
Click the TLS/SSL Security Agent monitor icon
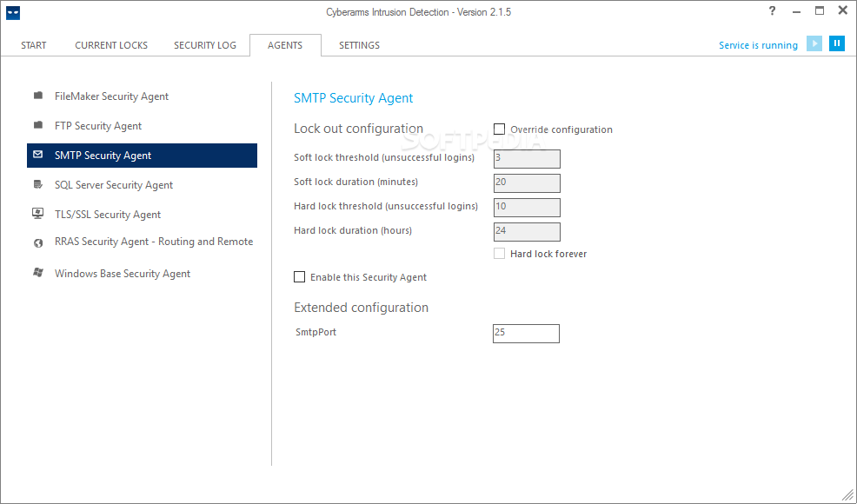click(37, 213)
